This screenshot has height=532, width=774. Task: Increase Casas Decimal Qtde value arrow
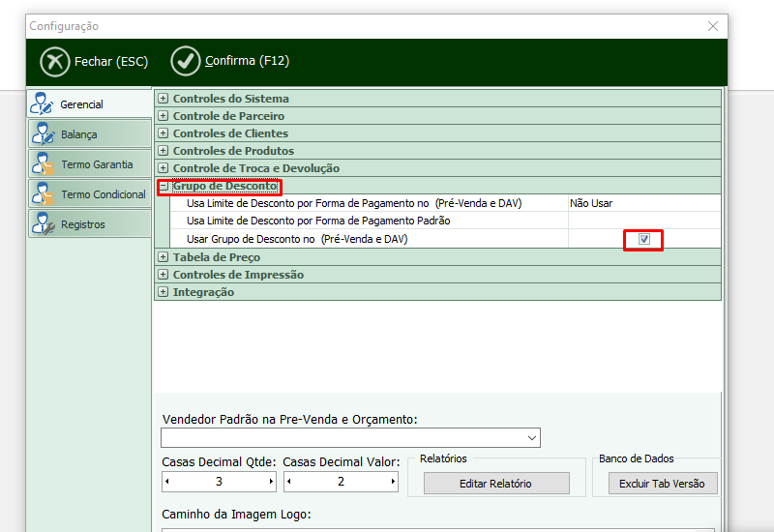click(271, 482)
